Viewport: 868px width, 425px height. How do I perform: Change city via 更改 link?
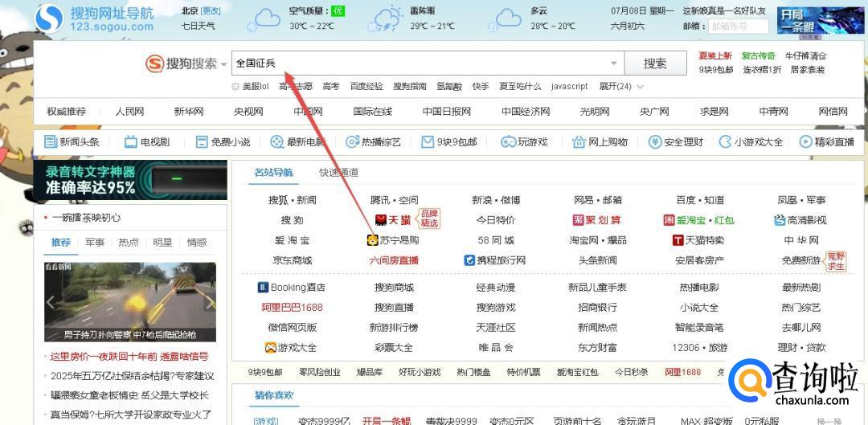pos(211,11)
